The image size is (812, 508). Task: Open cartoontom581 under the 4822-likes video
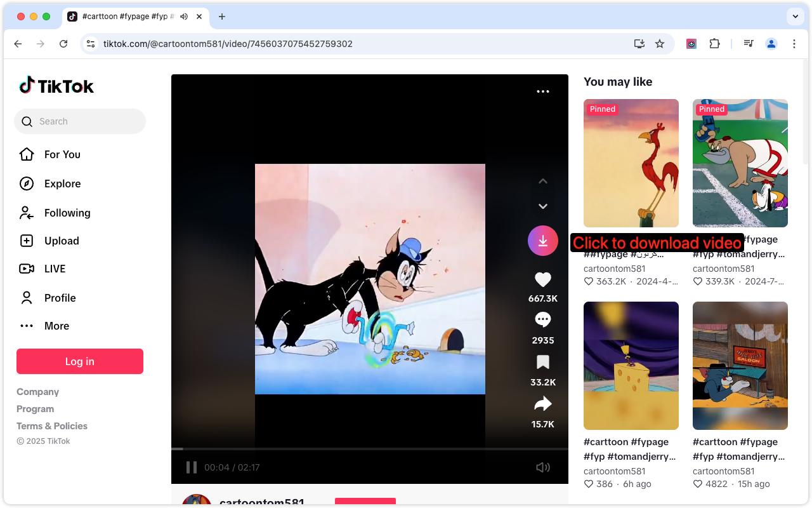tap(724, 471)
